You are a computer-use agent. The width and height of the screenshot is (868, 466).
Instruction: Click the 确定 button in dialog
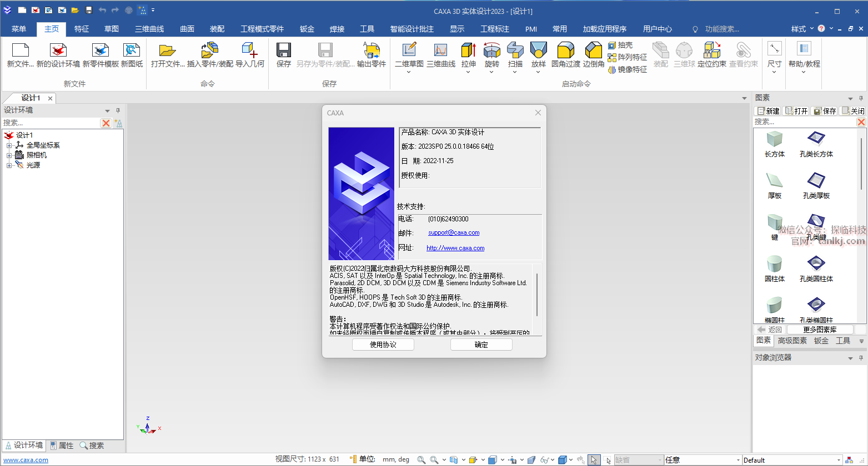[x=481, y=345]
